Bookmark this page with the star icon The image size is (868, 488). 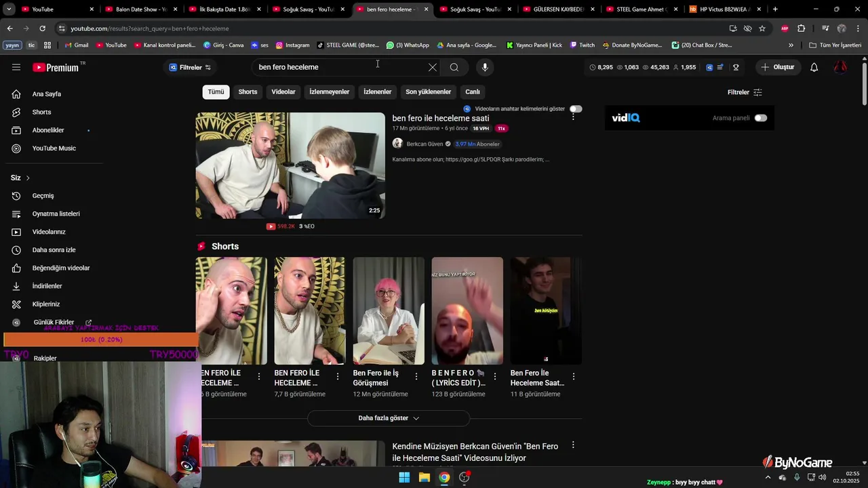click(762, 28)
